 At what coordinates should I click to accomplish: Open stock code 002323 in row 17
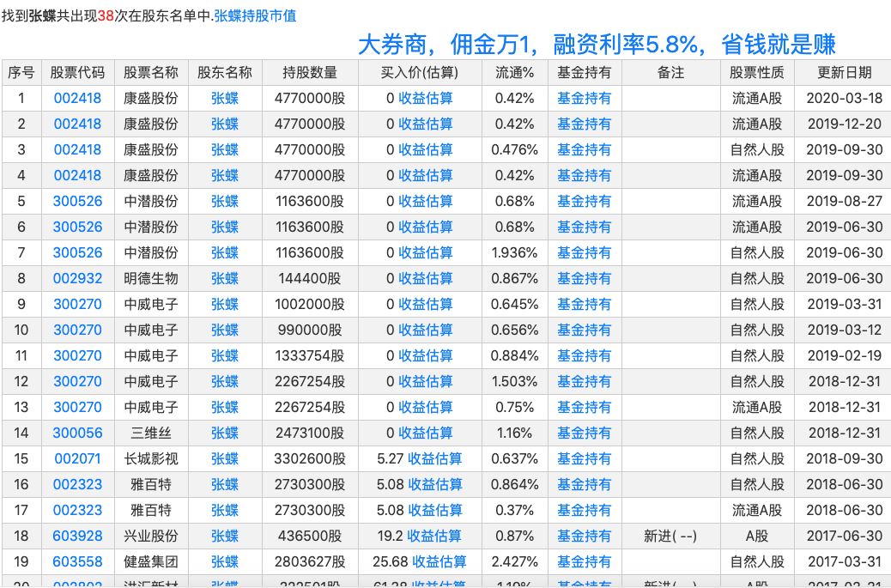77,510
